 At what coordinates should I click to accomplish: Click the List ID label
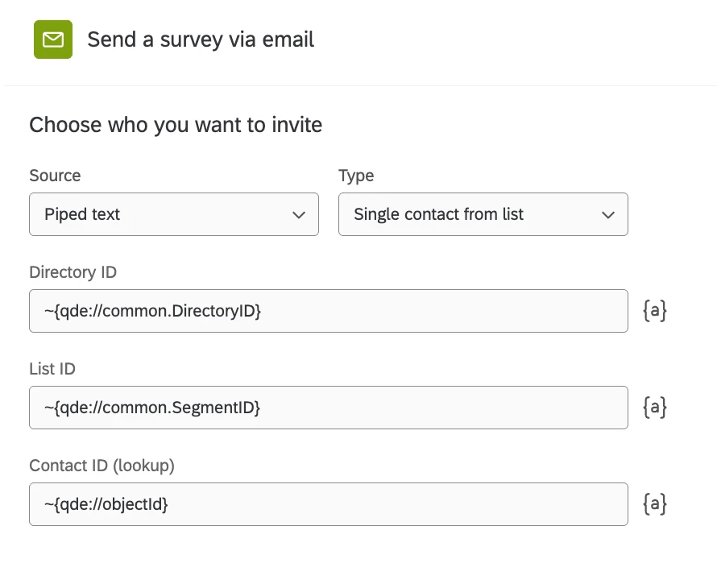[52, 369]
